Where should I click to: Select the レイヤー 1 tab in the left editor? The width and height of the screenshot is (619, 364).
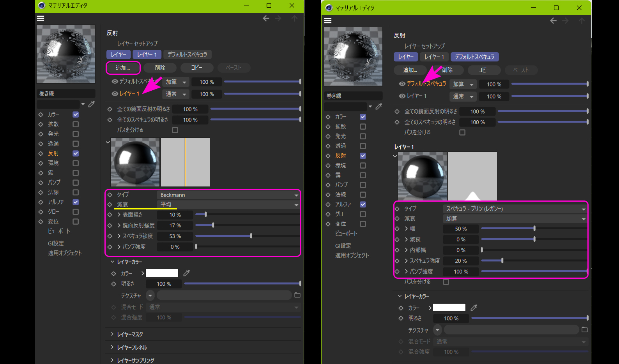[x=147, y=55]
